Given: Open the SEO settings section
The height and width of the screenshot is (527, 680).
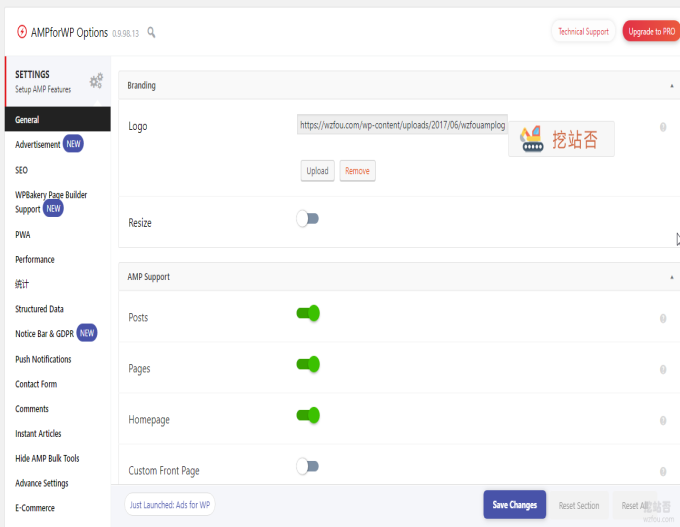Looking at the screenshot, I should tap(21, 170).
